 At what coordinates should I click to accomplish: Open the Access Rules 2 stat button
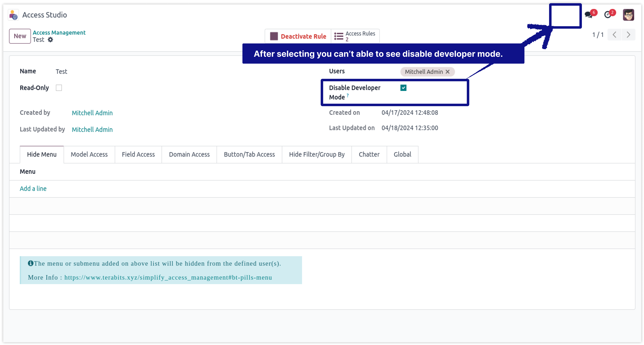(x=355, y=36)
